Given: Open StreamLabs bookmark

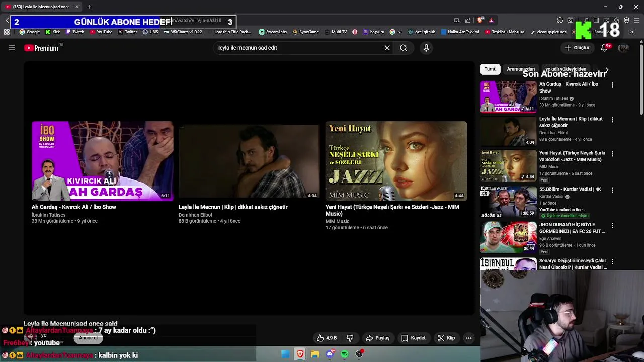Looking at the screenshot, I should pos(273,32).
